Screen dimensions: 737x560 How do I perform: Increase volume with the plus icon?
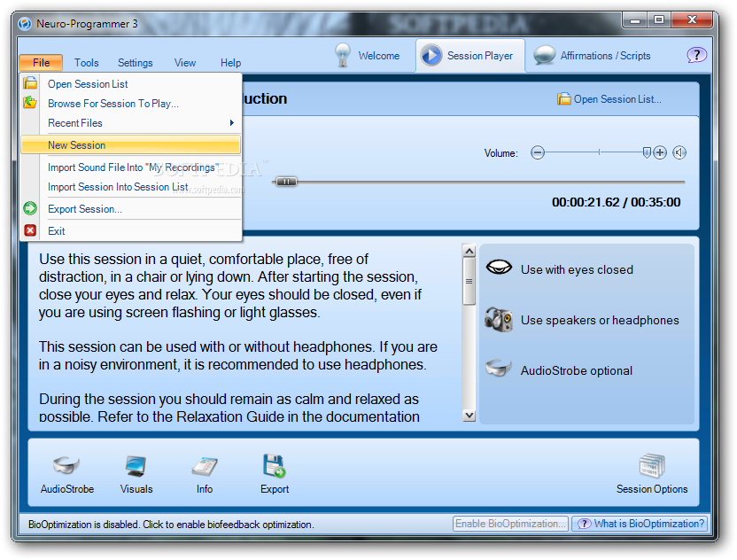point(660,152)
